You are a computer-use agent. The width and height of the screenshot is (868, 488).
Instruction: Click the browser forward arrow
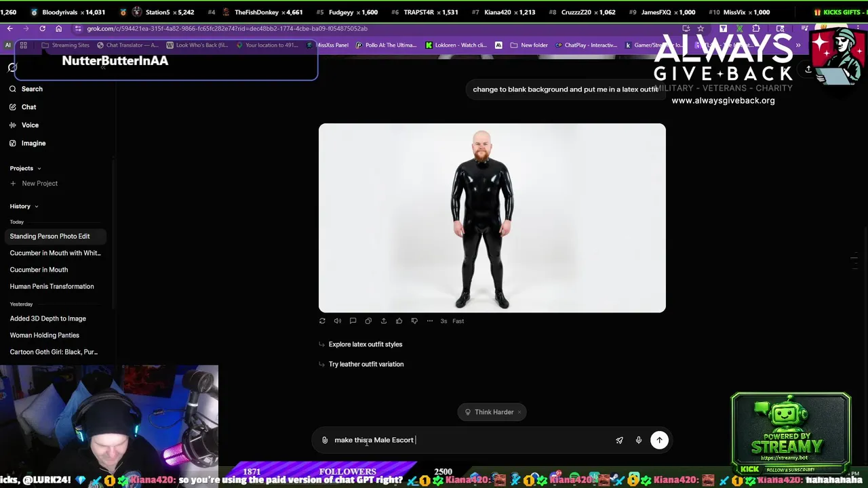point(26,28)
